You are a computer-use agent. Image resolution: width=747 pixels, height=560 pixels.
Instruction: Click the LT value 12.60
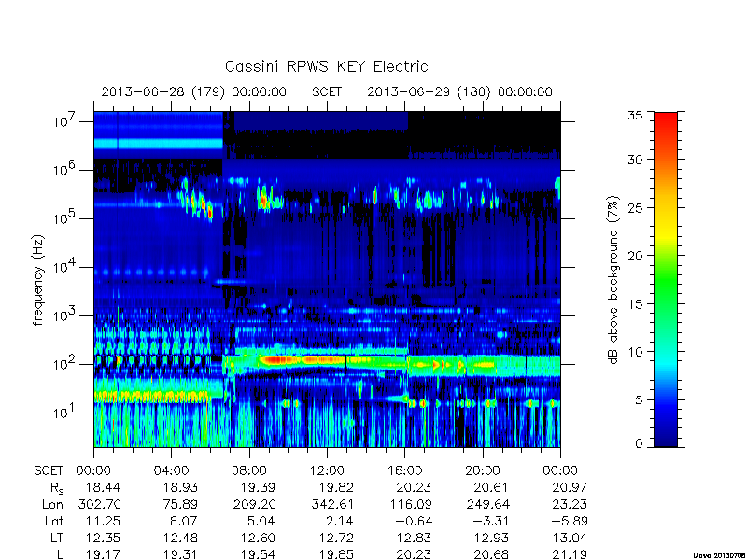(x=258, y=539)
